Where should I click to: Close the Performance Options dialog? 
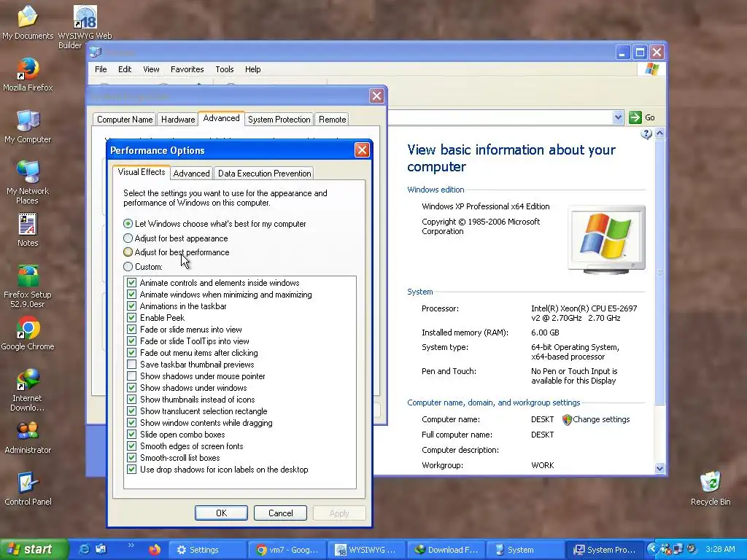click(362, 150)
